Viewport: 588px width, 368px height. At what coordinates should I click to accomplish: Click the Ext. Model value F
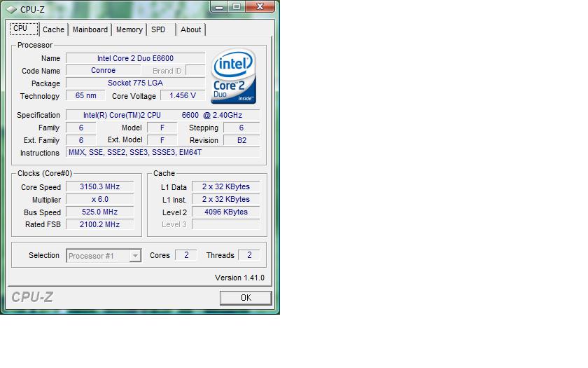[162, 140]
